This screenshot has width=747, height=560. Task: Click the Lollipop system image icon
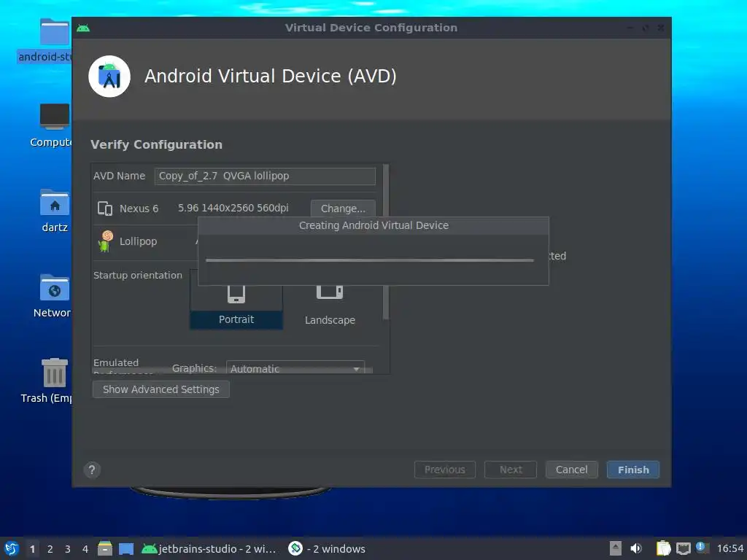pyautogui.click(x=105, y=241)
